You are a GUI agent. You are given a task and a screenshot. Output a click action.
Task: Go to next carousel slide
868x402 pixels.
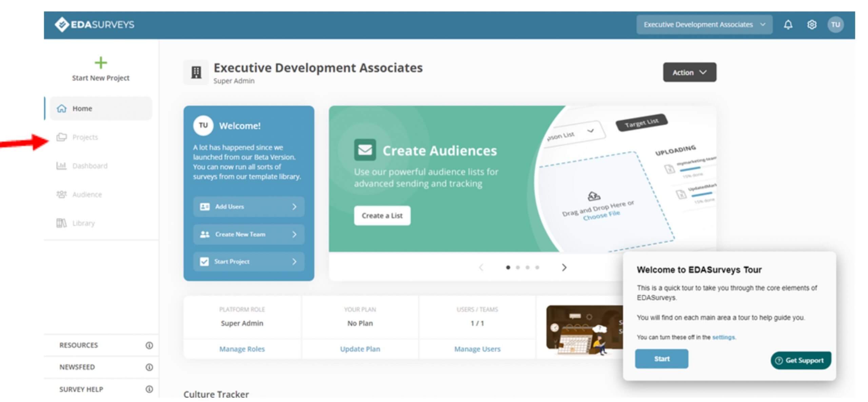coord(564,268)
